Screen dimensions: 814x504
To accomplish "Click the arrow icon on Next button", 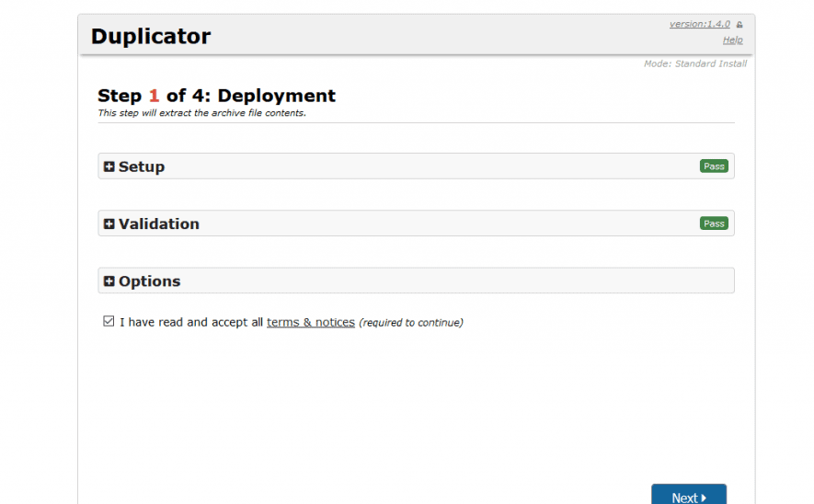I will coord(704,498).
